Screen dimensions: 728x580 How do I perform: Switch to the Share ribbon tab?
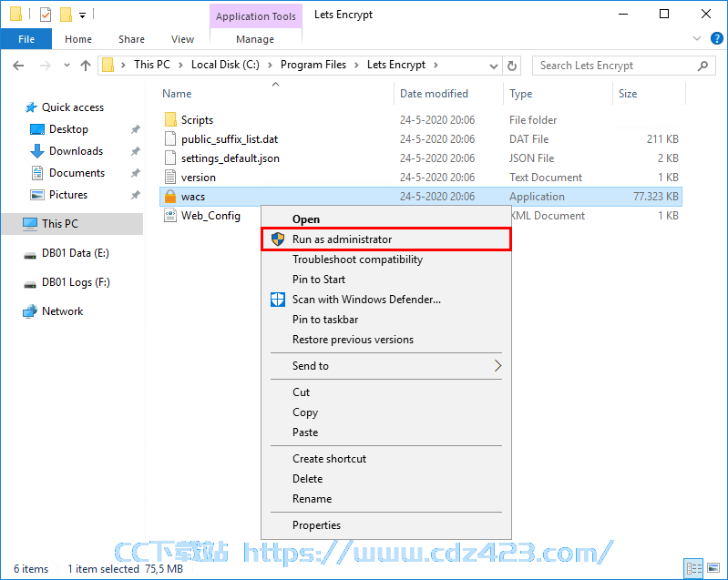click(131, 39)
